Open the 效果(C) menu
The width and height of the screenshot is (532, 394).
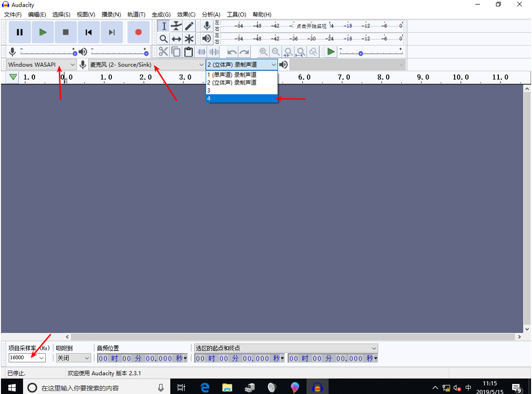pos(186,14)
